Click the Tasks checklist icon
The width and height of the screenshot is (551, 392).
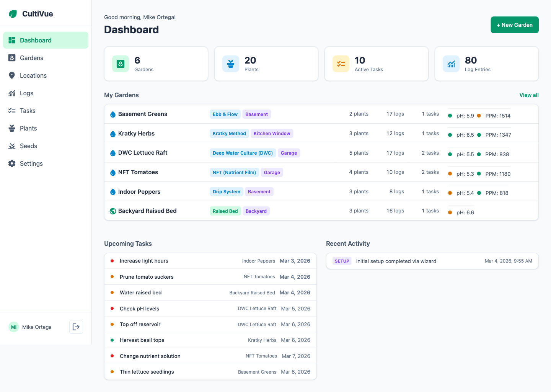tap(12, 111)
